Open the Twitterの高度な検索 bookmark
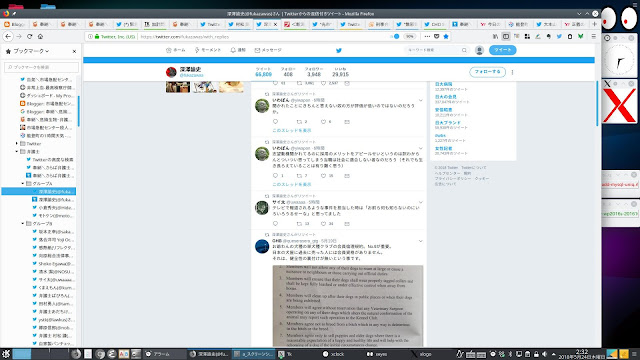 point(49,160)
